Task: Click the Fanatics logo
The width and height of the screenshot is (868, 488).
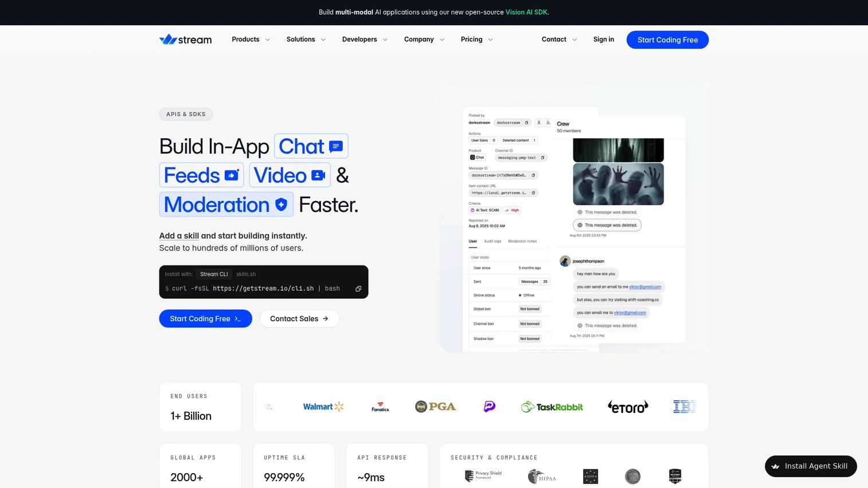Action: 380,407
